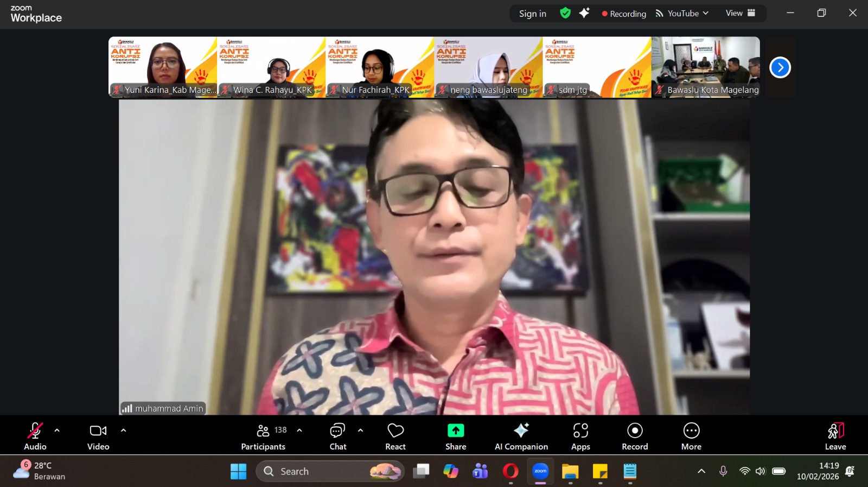The height and width of the screenshot is (487, 868).
Task: Click the Recording indicator
Action: 624,14
